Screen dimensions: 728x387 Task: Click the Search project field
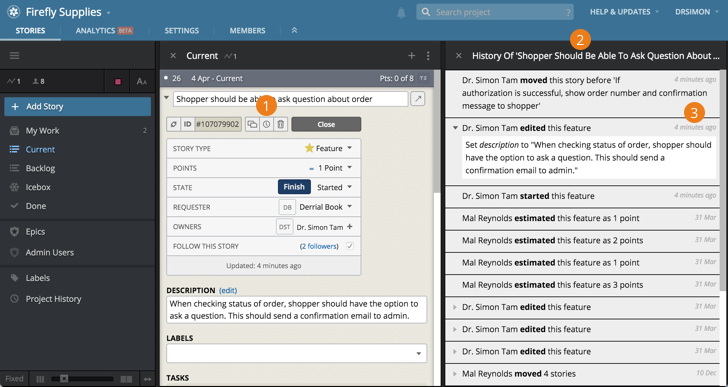(x=494, y=12)
